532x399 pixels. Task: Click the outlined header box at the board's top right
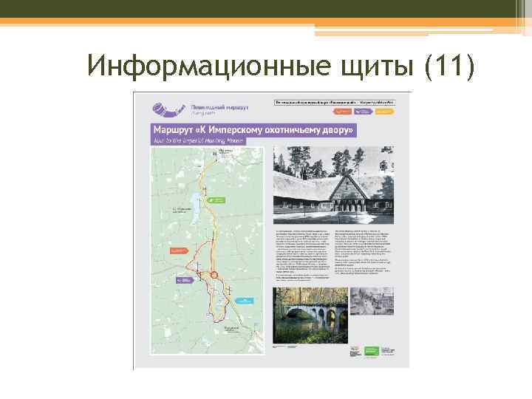(335, 102)
